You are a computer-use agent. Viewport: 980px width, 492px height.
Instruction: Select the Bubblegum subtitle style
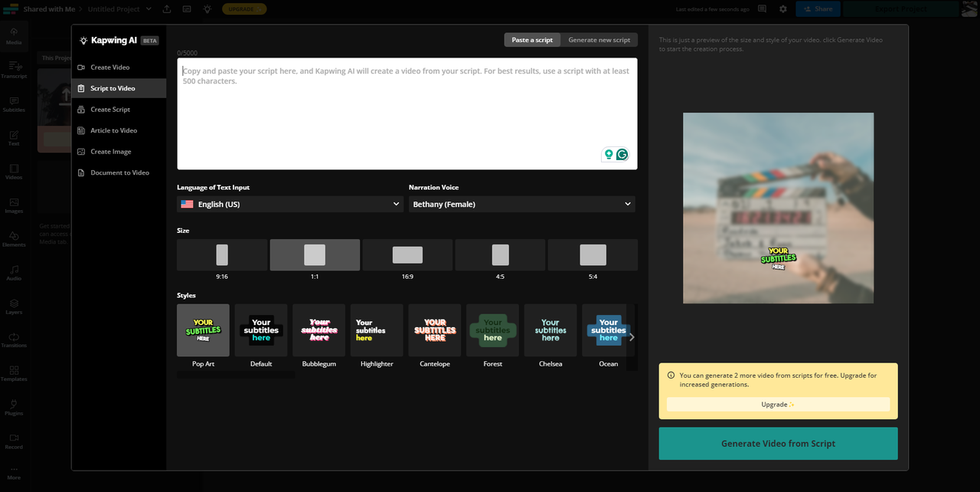pos(319,330)
